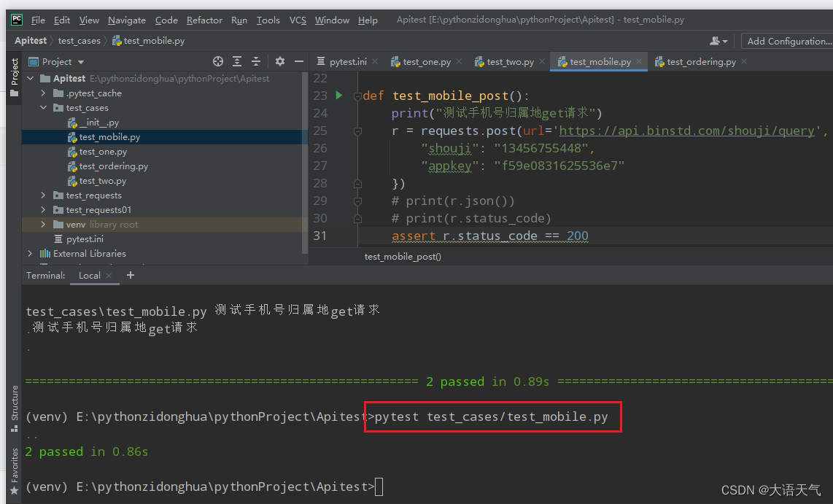Expand the test_requests folder

(x=44, y=195)
